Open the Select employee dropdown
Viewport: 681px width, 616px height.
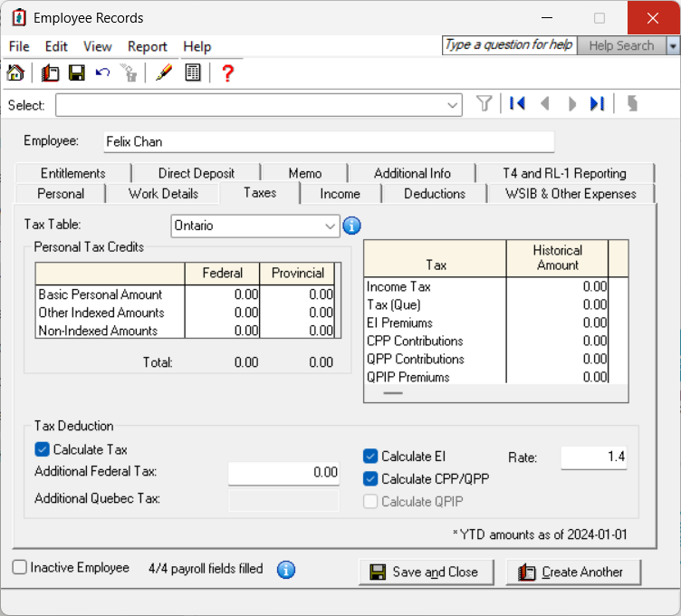point(452,105)
